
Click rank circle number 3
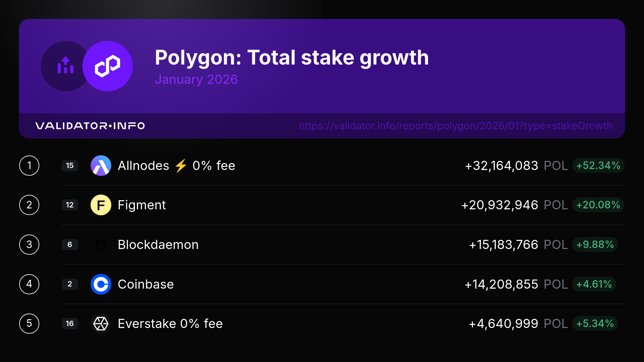point(29,245)
